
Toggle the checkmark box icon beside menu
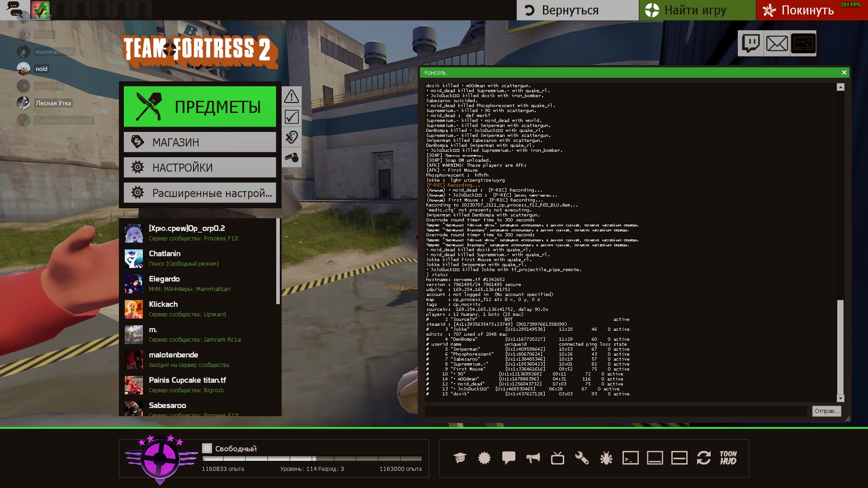tap(292, 117)
